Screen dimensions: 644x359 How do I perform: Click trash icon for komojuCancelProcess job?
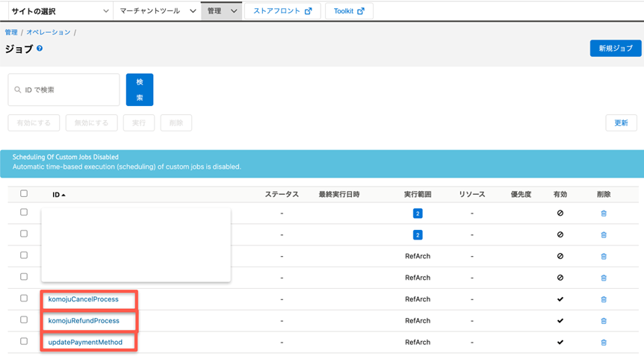604,299
